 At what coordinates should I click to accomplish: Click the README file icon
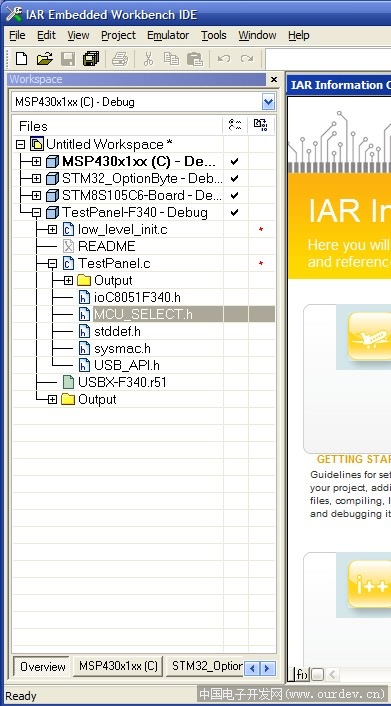click(x=68, y=246)
